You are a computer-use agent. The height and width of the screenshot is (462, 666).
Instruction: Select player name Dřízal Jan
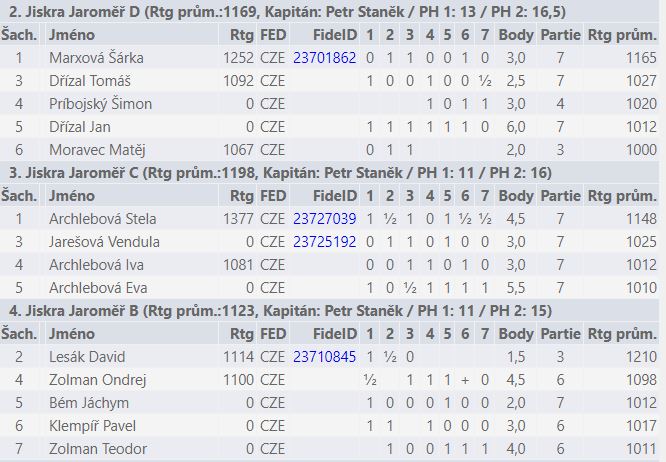click(x=80, y=127)
